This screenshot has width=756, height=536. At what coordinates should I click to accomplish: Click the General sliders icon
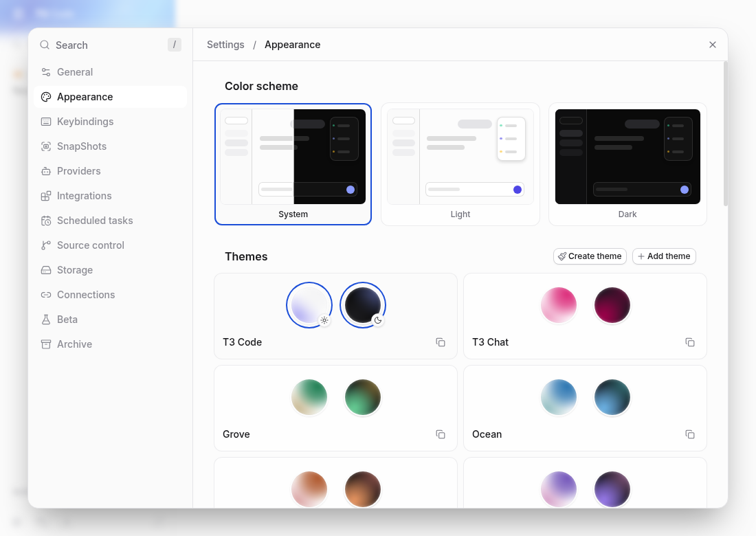pyautogui.click(x=46, y=72)
